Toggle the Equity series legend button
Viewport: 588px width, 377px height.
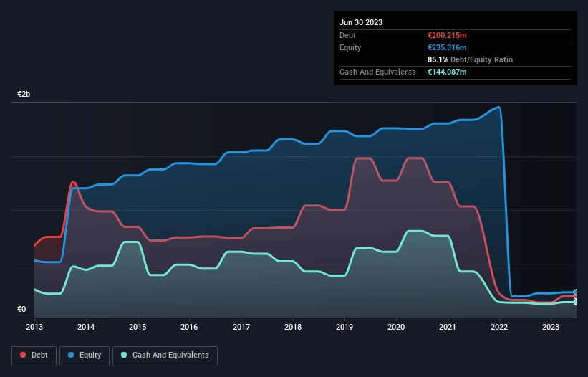85,355
